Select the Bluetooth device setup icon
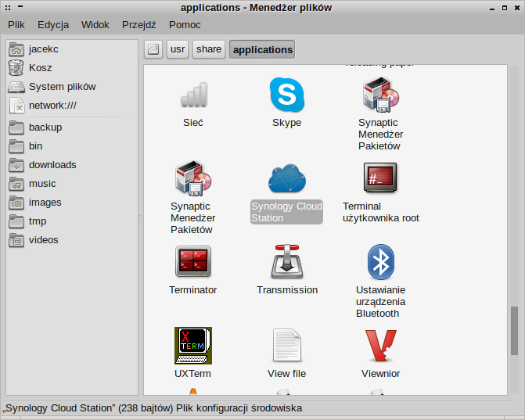 [x=380, y=262]
